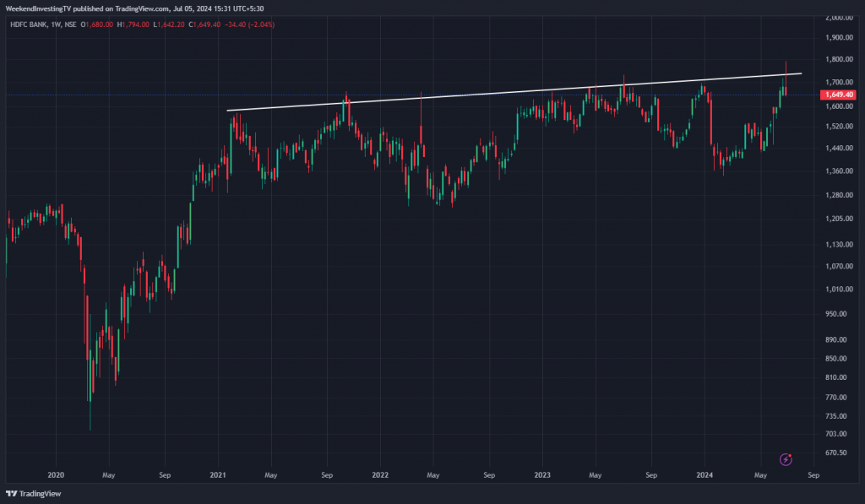Screen dimensions: 865x504
Task: Click the NSE exchange label
Action: pos(70,24)
